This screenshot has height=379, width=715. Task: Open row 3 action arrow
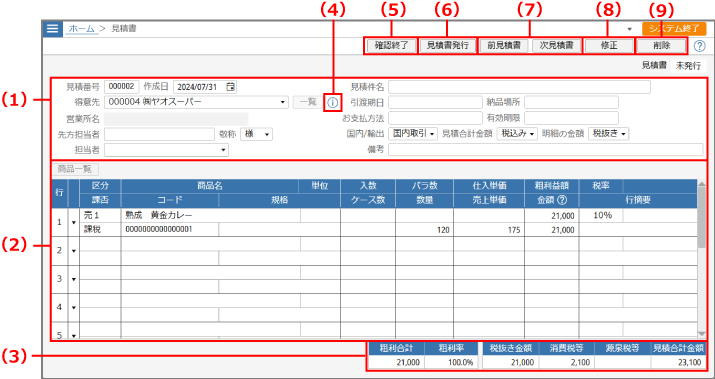coord(73,279)
